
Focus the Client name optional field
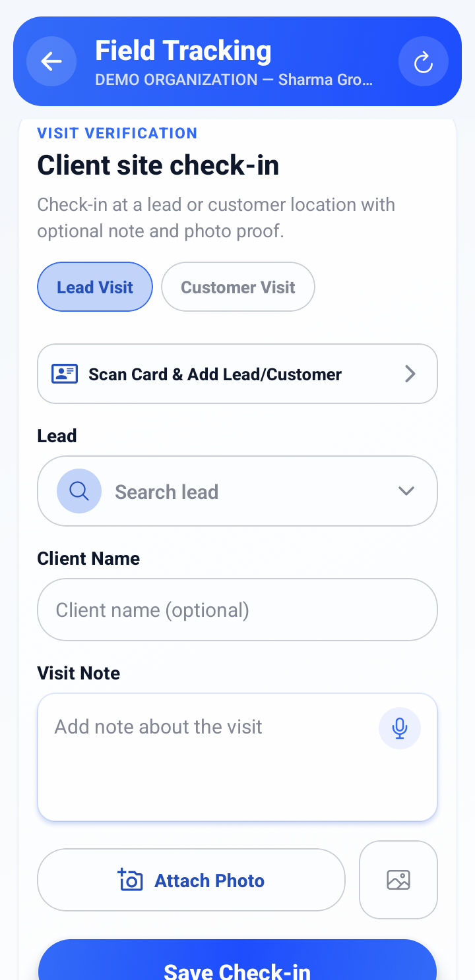click(x=237, y=610)
